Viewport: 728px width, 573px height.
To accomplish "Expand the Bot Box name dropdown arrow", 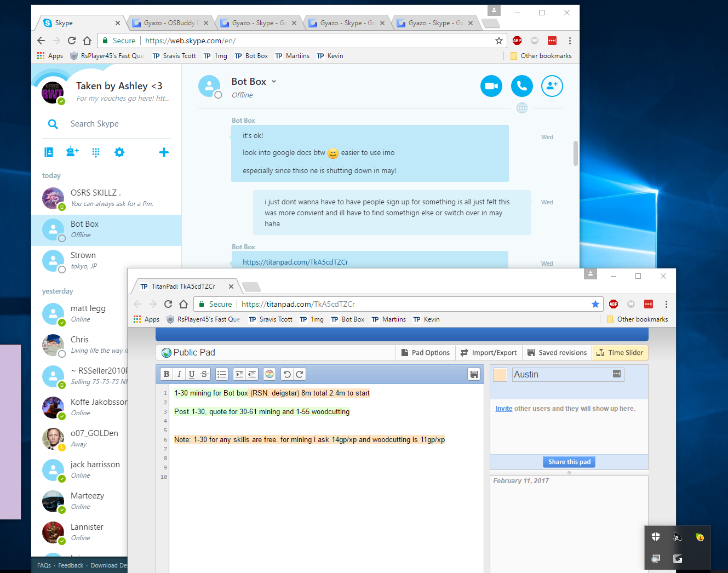I will (x=274, y=82).
